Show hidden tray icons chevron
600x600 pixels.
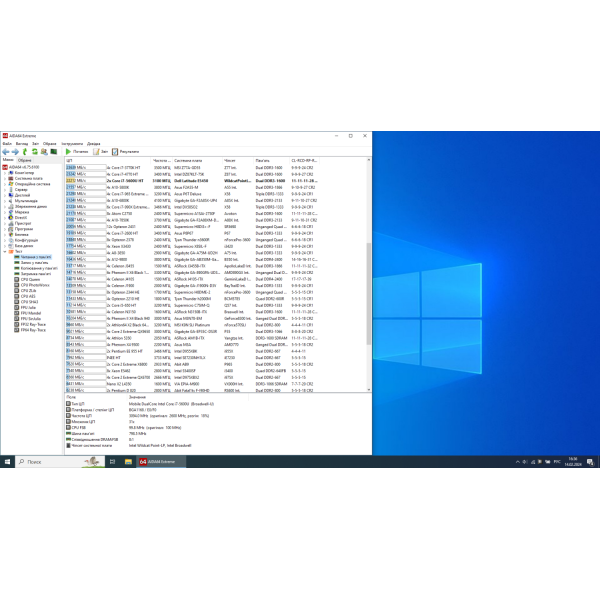pos(518,462)
